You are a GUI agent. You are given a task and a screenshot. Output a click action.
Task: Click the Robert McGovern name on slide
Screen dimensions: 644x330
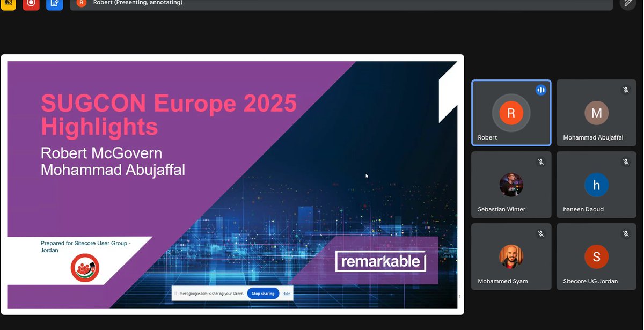(x=101, y=153)
